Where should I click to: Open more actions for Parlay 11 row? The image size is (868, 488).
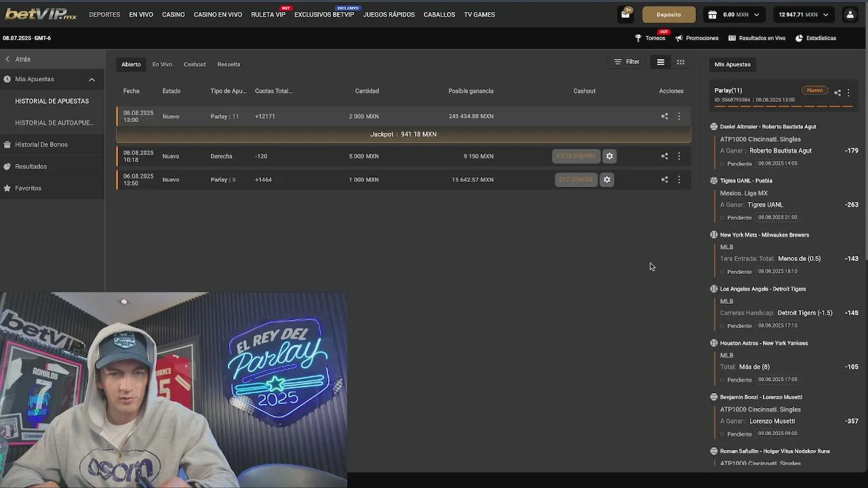coord(679,117)
